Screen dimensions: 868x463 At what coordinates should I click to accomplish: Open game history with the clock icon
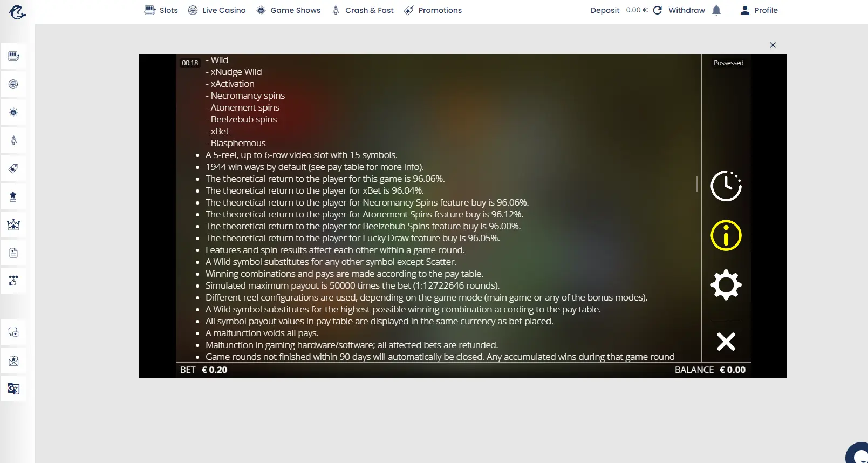(x=726, y=186)
